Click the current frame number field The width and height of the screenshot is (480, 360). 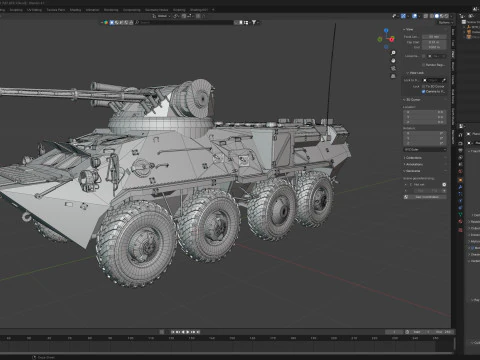tap(394, 332)
